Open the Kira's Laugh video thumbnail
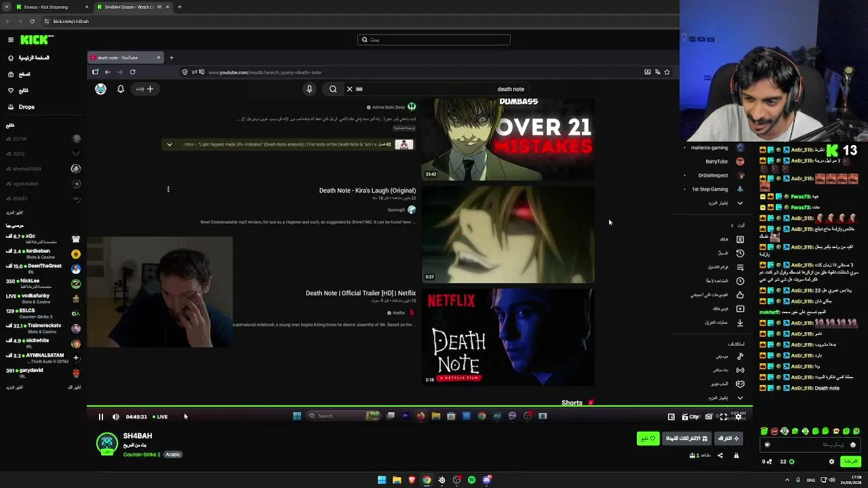 click(x=508, y=235)
